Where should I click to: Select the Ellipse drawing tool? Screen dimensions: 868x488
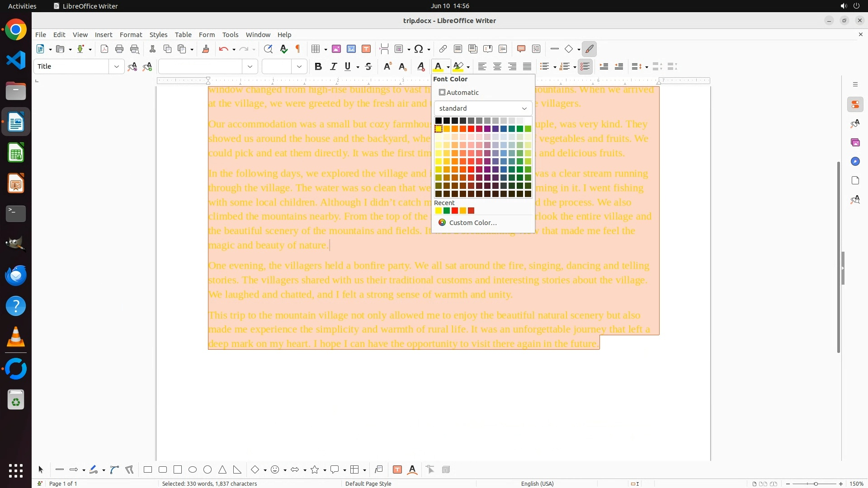(193, 469)
